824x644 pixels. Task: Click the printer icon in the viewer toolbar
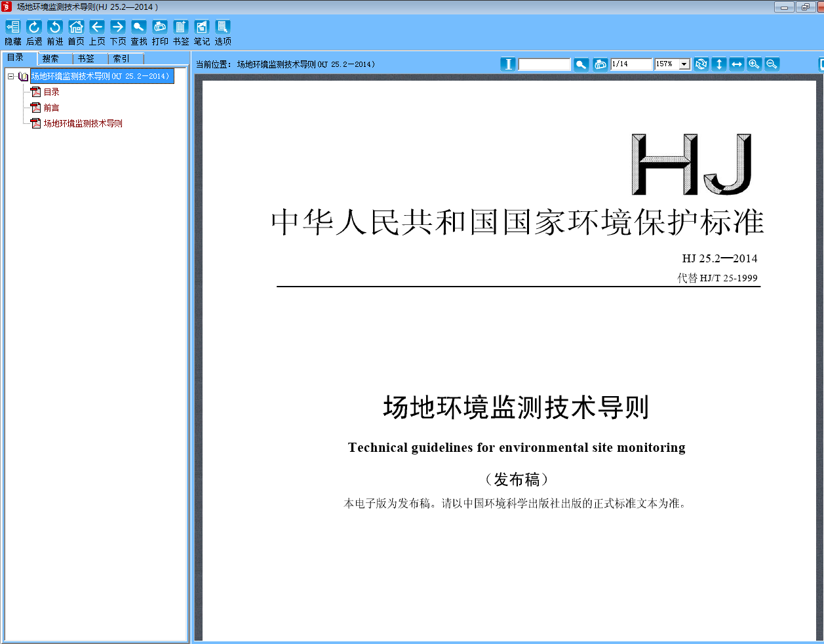(x=600, y=64)
